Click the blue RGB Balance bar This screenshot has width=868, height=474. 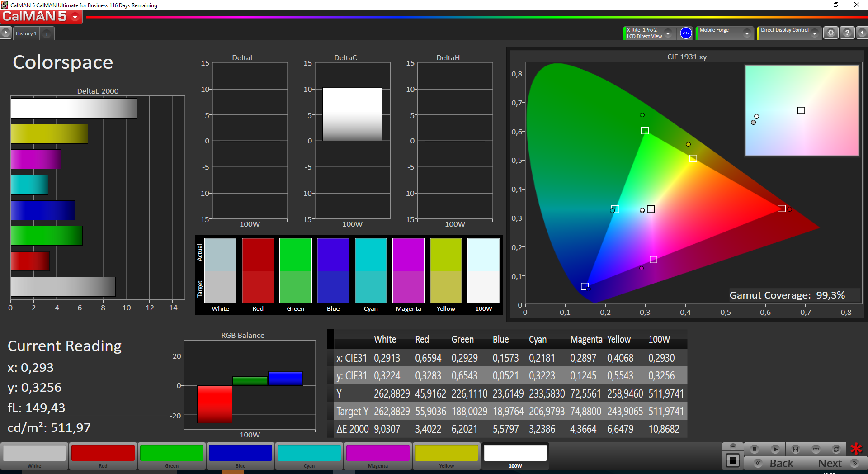coord(285,378)
